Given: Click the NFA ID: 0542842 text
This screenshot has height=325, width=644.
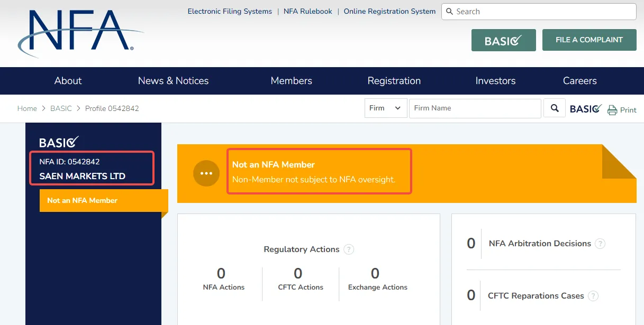Looking at the screenshot, I should pyautogui.click(x=69, y=162).
